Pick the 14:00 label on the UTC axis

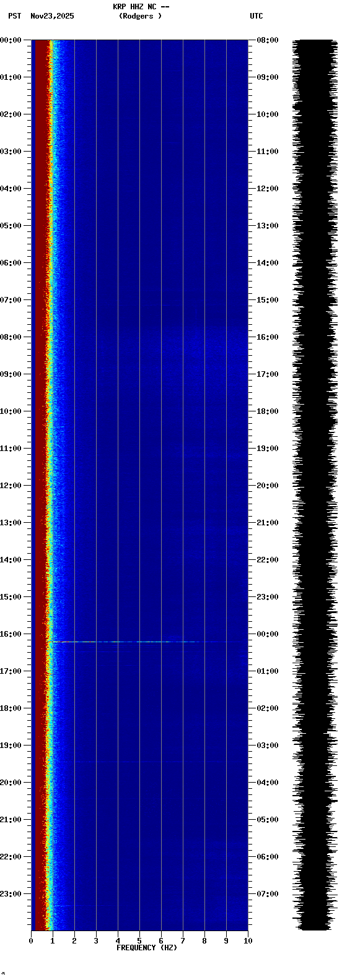pyautogui.click(x=267, y=263)
